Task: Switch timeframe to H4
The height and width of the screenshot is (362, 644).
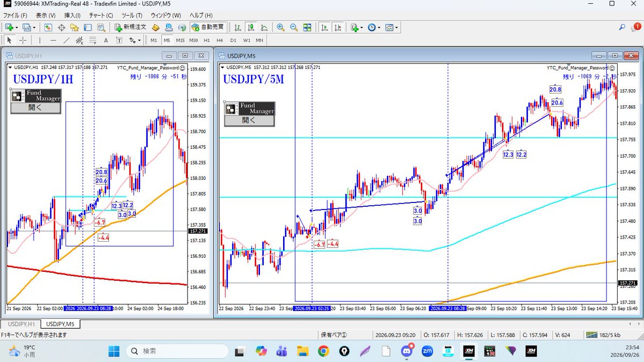Action: tap(220, 40)
